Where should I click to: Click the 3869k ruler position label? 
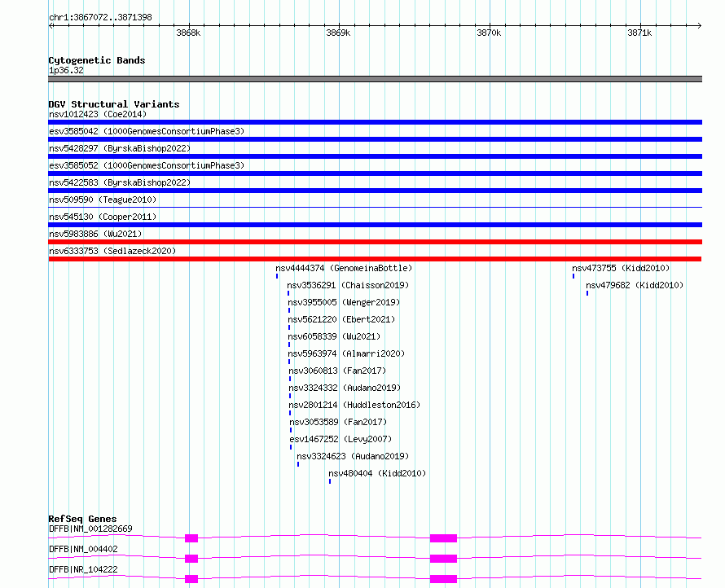pyautogui.click(x=338, y=33)
